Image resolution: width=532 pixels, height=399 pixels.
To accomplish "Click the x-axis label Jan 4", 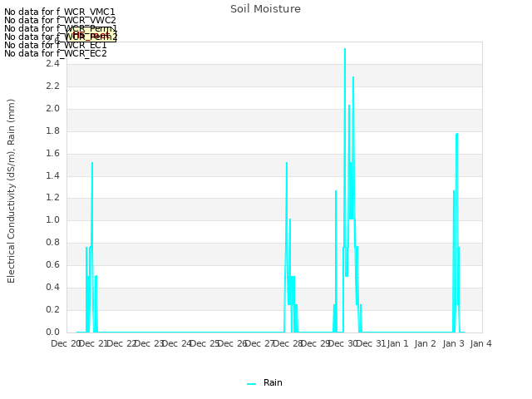I will [480, 343].
